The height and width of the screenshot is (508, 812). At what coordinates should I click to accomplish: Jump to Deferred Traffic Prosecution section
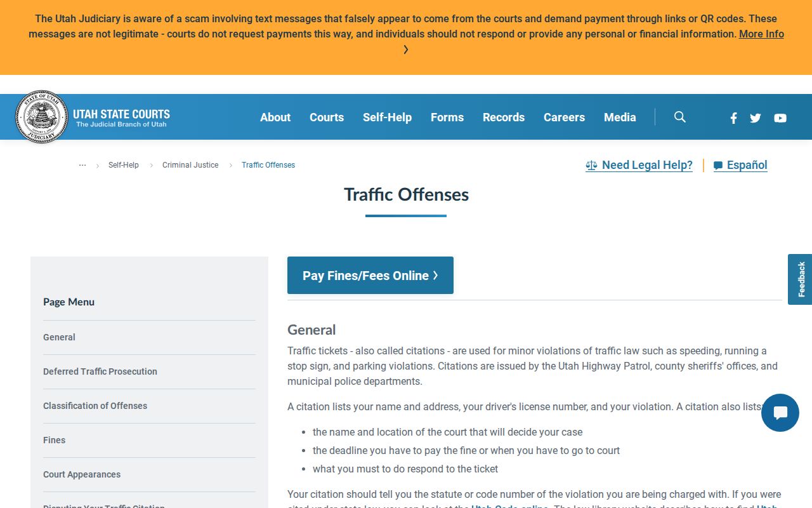point(100,371)
